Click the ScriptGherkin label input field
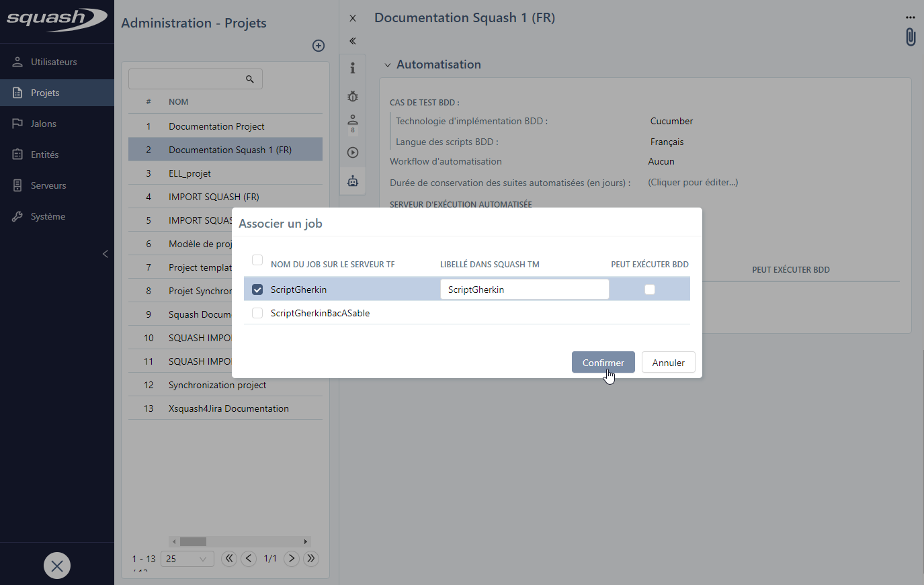Screen dimensions: 924x585 [x=524, y=289]
